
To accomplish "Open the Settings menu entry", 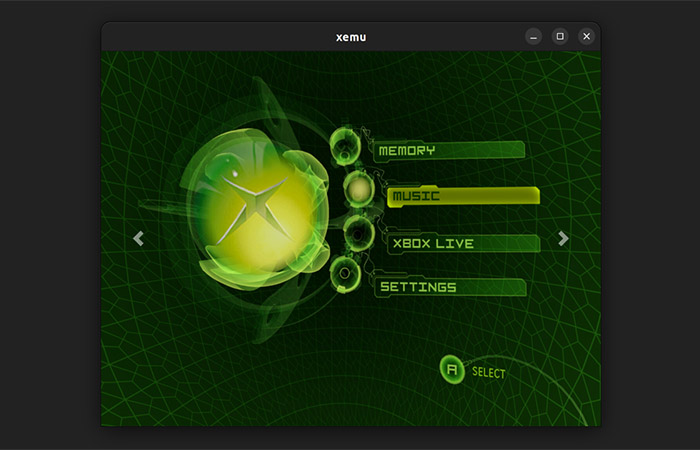I will tap(449, 288).
